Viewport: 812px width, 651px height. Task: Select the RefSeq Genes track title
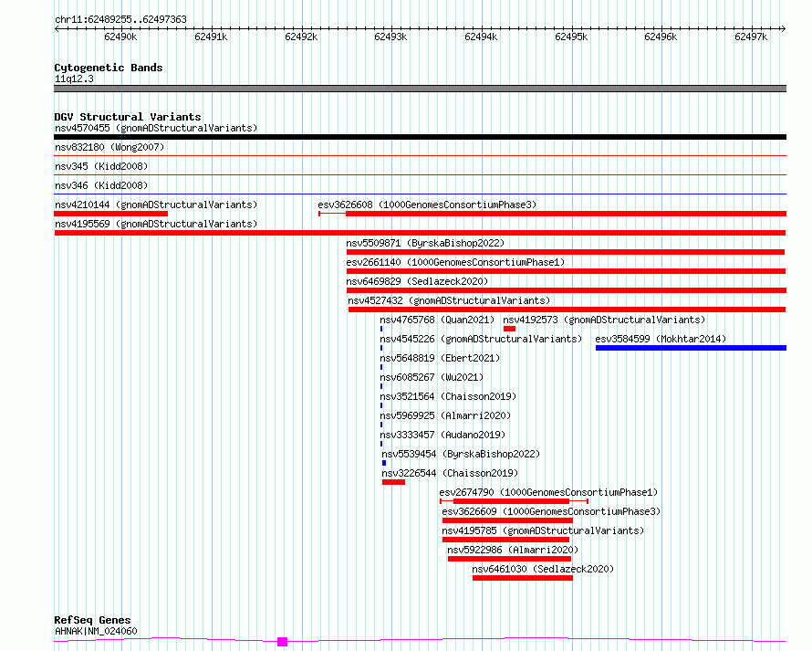point(92,620)
